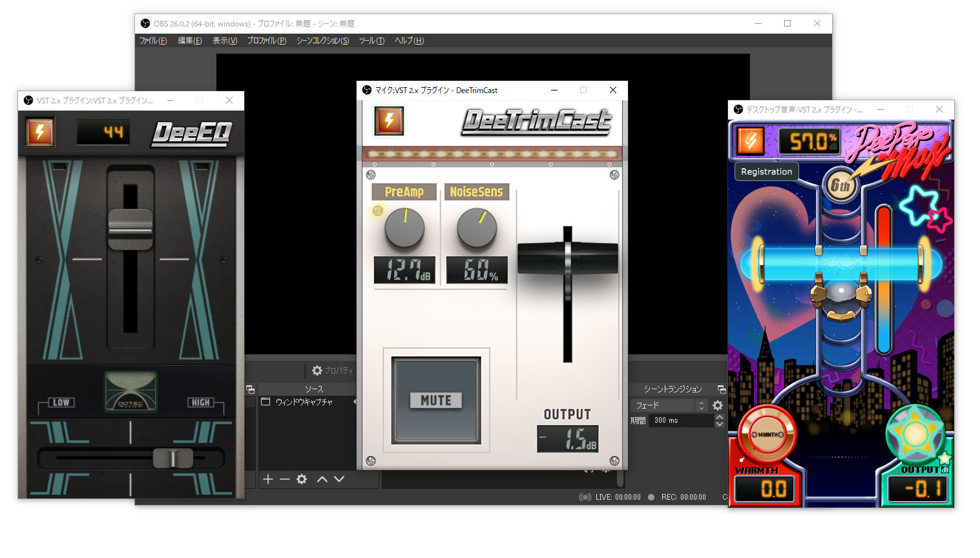Image resolution: width=980 pixels, height=558 pixels.
Task: Open the 編集 menu in OBS
Action: (x=190, y=41)
